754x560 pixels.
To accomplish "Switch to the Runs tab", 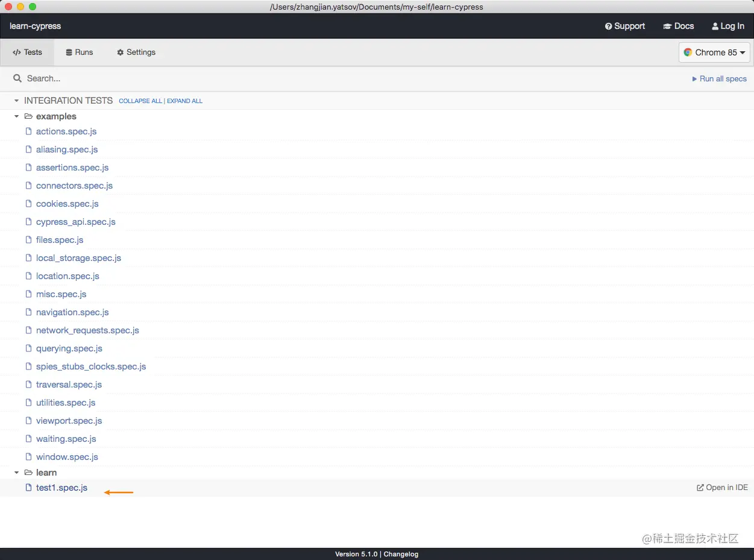I will point(80,52).
